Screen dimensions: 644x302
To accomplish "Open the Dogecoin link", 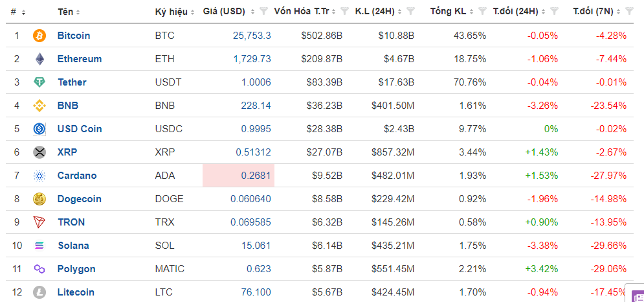I will (79, 199).
